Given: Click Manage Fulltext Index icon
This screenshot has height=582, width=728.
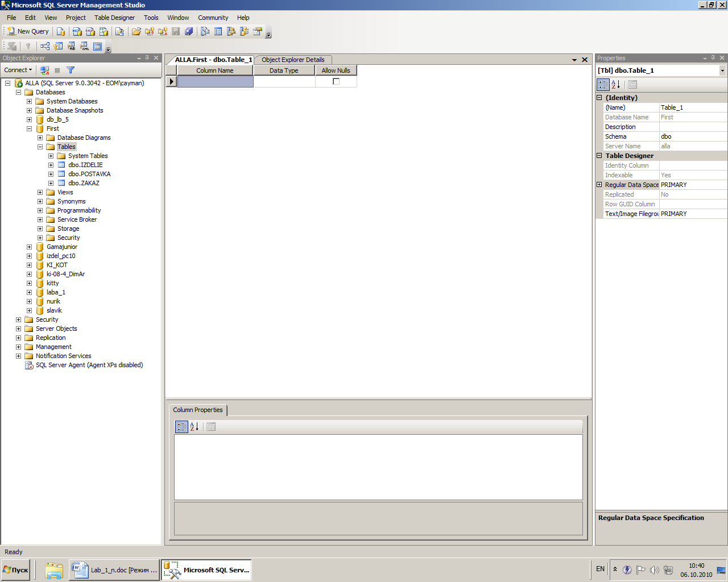Looking at the screenshot, I should click(71, 46).
